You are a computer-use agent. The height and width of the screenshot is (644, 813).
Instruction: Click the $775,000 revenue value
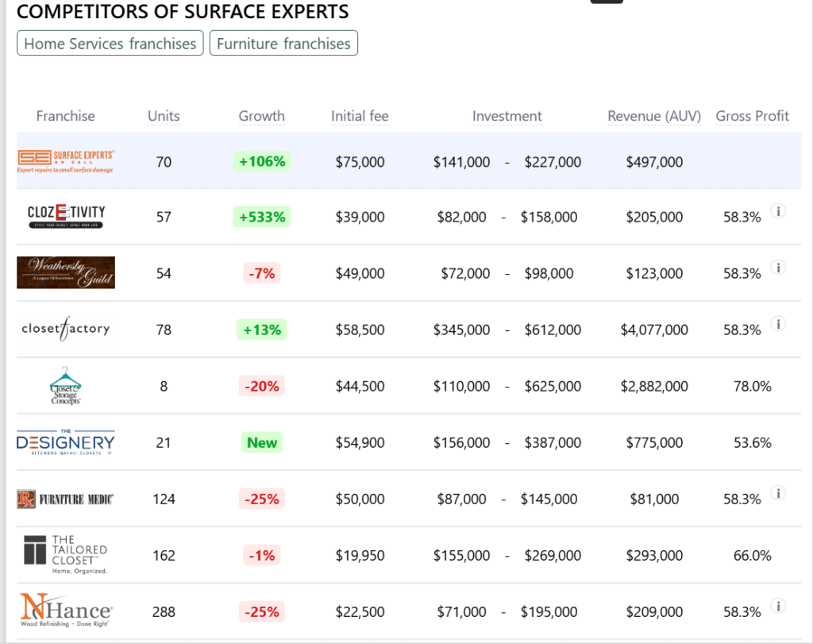pyautogui.click(x=654, y=443)
